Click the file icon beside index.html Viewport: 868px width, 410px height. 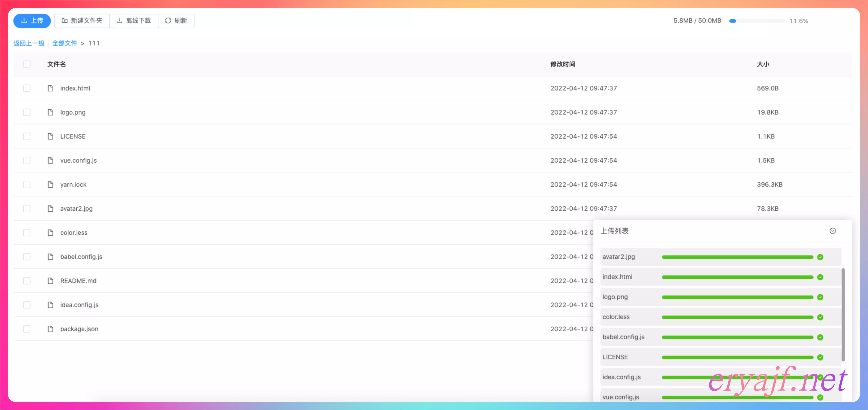coord(50,88)
